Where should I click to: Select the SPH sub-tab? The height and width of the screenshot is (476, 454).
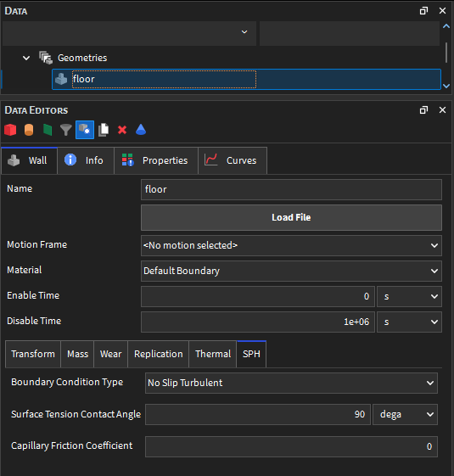(251, 354)
